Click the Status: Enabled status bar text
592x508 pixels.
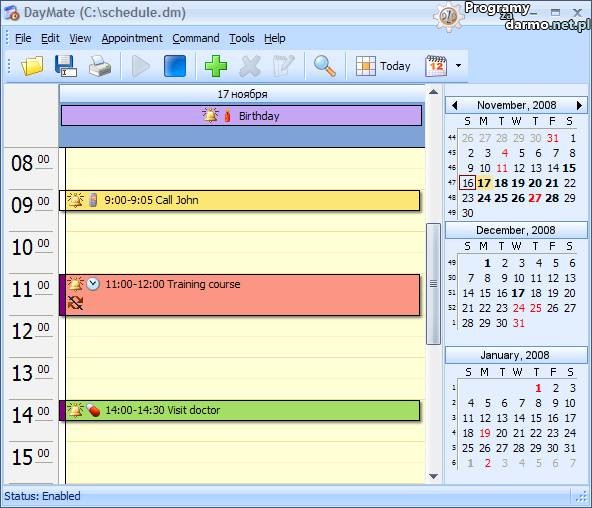point(42,496)
